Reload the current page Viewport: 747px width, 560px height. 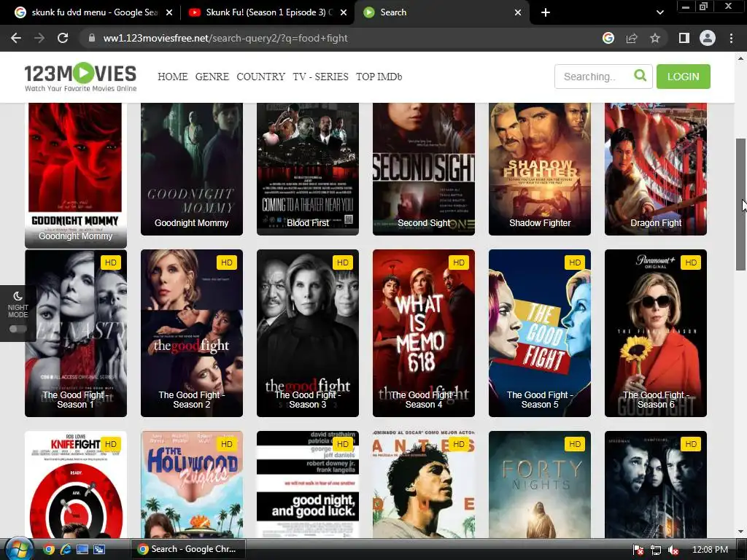click(x=63, y=38)
